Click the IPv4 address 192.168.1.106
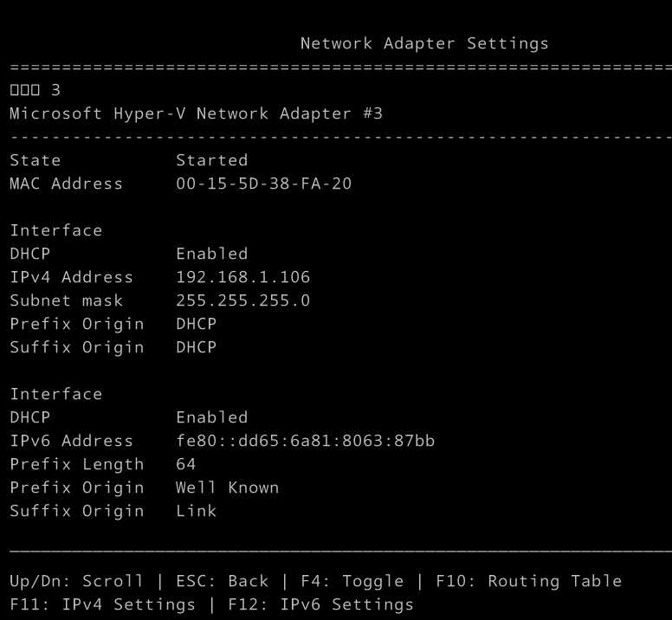Image resolution: width=672 pixels, height=620 pixels. tap(242, 277)
